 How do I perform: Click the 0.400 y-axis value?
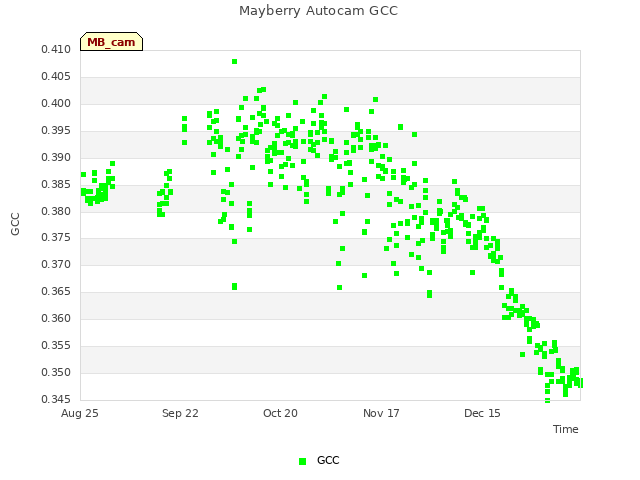coord(56,104)
